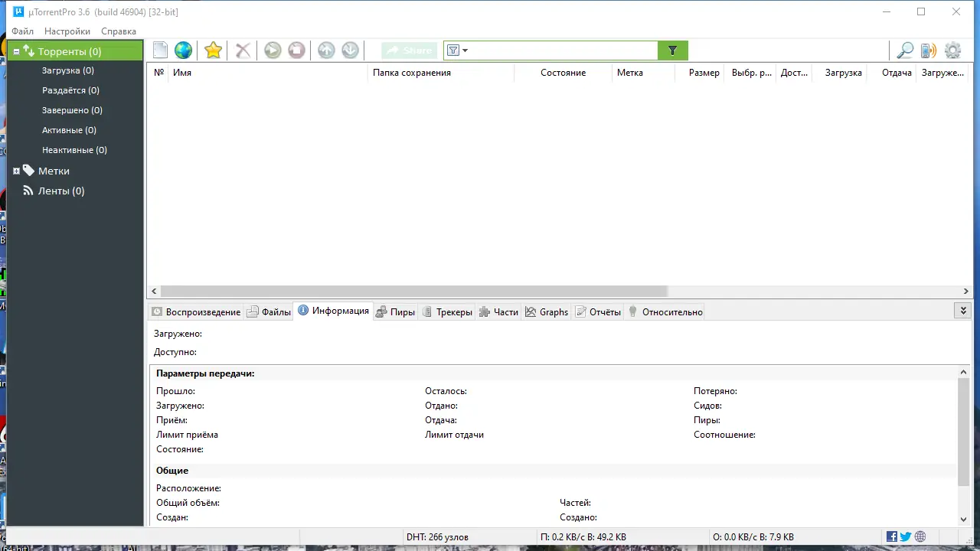Click the Twitter icon in status bar
Viewport: 980px width, 551px height.
click(906, 537)
